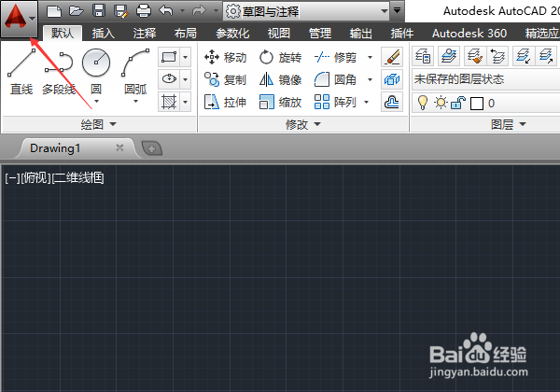Viewport: 560px width, 392px height.
Task: Open the 未保存的图层状态 layer state dropdown
Action: coord(486,79)
